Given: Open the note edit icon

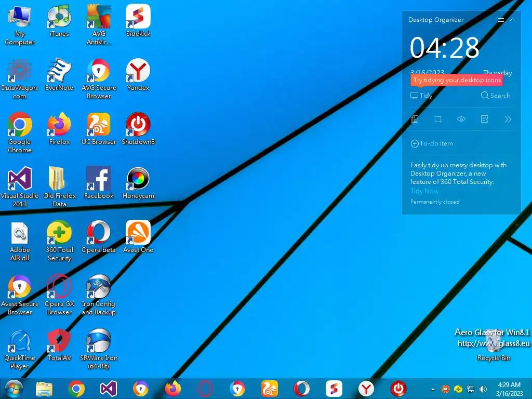Looking at the screenshot, I should [x=485, y=119].
